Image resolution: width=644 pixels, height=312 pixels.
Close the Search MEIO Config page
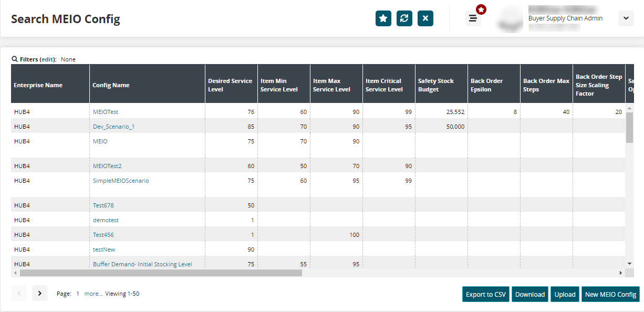425,18
